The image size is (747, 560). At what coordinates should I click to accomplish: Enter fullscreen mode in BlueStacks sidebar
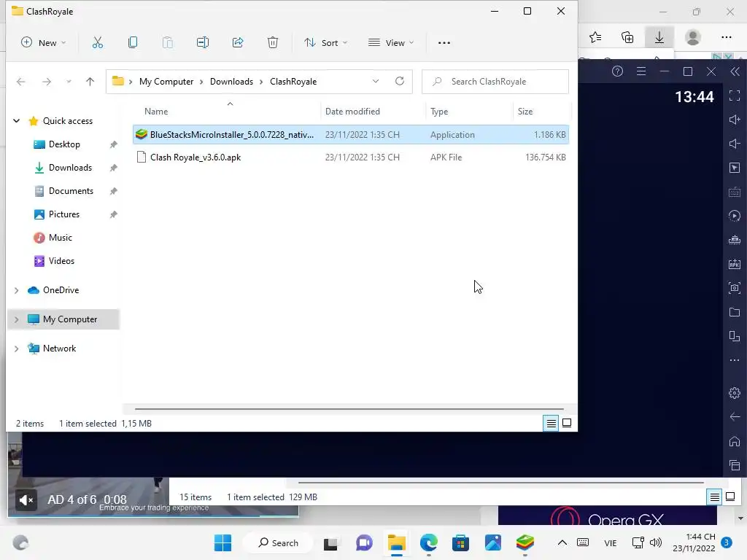pos(735,96)
